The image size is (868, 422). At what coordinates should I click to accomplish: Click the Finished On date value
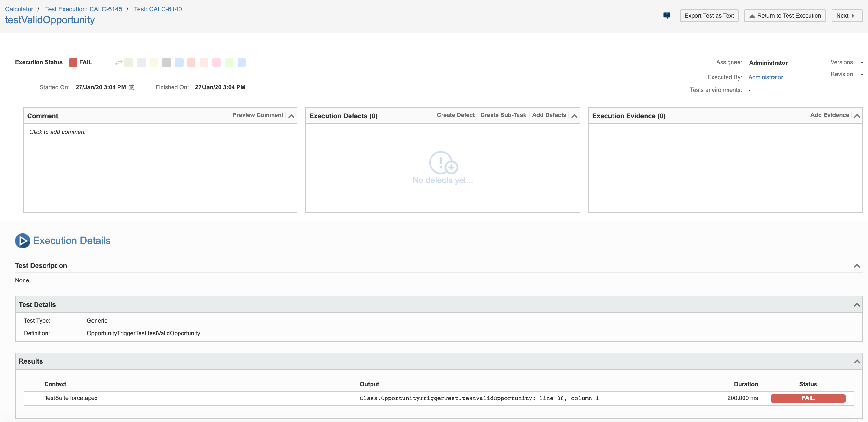point(220,87)
